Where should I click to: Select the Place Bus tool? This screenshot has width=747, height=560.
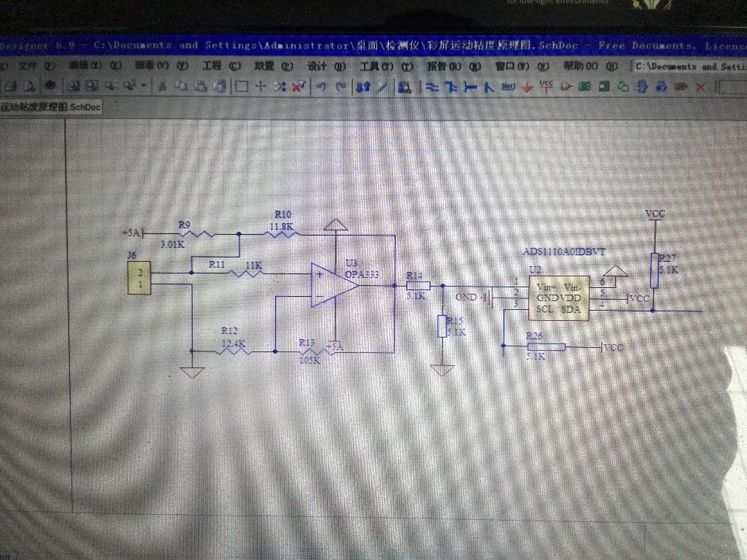(x=451, y=87)
